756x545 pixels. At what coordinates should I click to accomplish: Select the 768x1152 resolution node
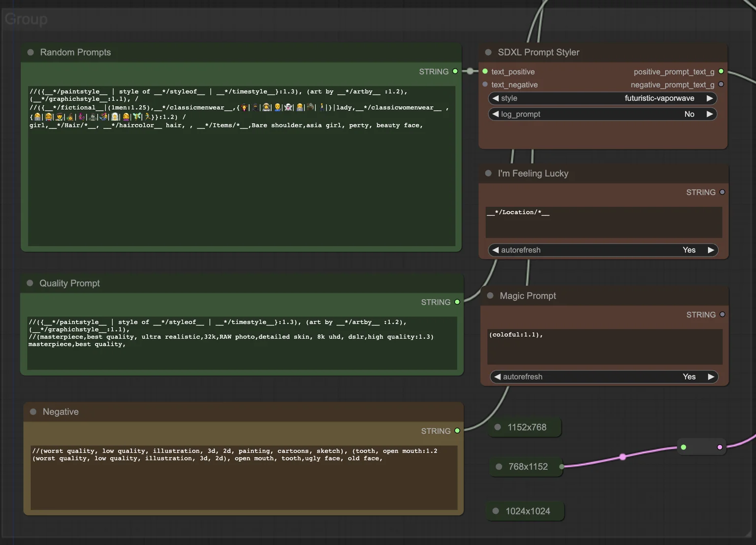coord(526,467)
